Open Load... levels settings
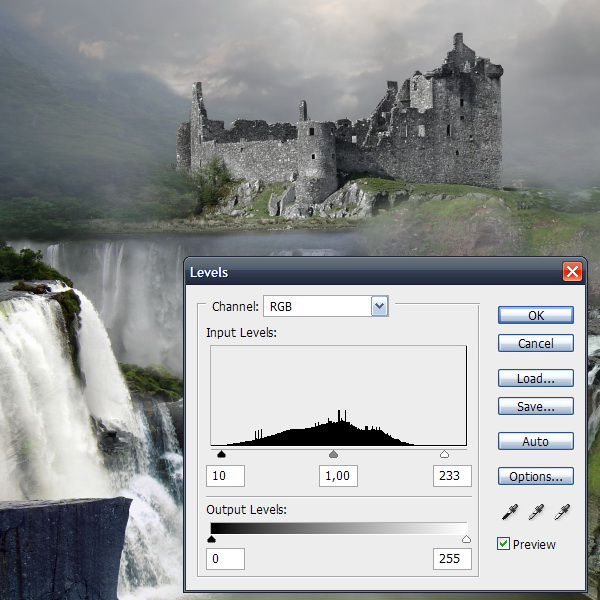The width and height of the screenshot is (600, 600). pos(536,378)
